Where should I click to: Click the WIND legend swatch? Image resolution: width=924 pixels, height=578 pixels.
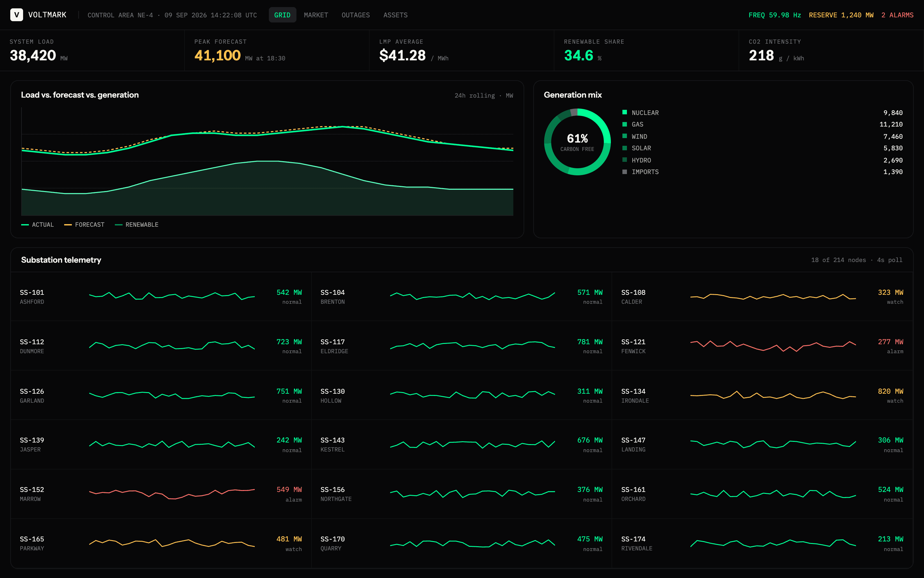[625, 136]
